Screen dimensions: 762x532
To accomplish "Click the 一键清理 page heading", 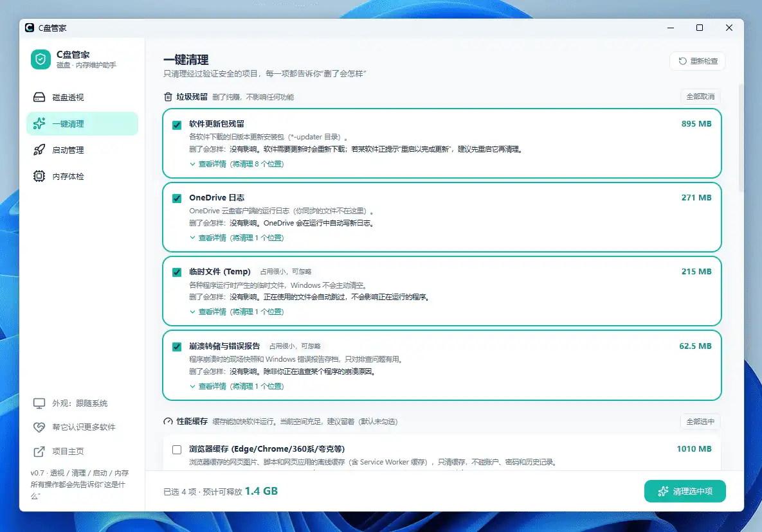I will 186,60.
